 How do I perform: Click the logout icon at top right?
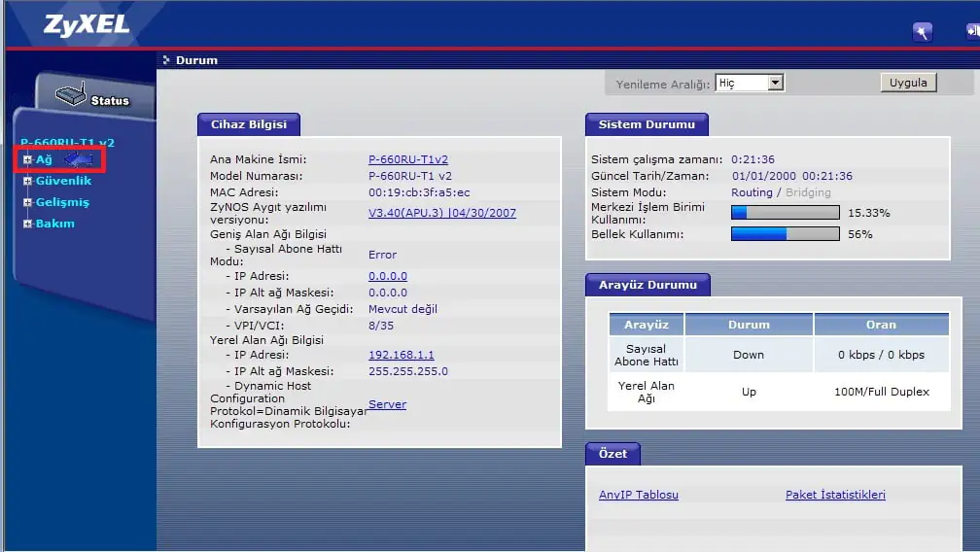971,32
